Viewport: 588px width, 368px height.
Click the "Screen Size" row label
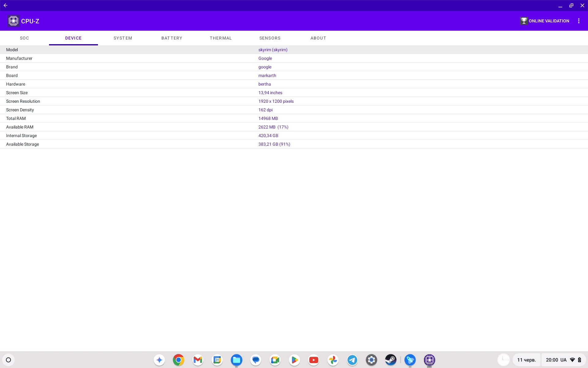tap(17, 93)
